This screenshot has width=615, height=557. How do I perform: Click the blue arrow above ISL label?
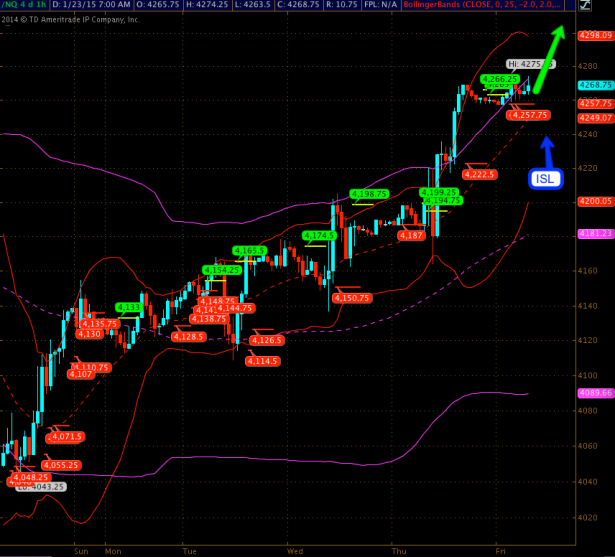click(x=546, y=150)
